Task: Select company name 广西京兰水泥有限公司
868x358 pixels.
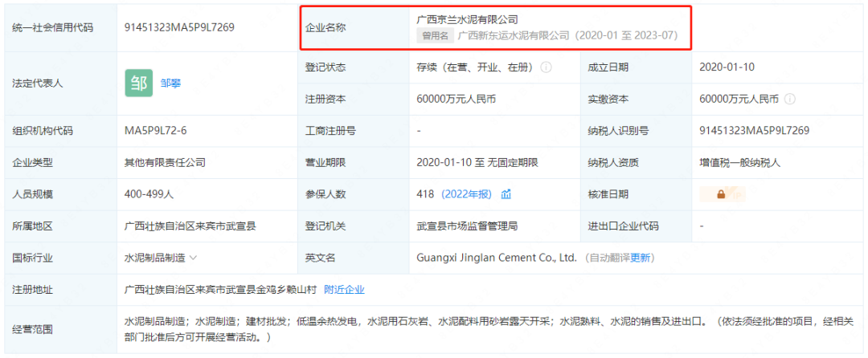Action: [x=467, y=19]
